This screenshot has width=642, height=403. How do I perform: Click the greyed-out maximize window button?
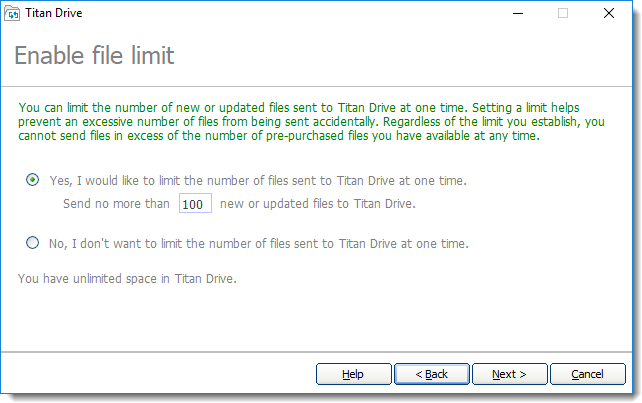click(562, 14)
